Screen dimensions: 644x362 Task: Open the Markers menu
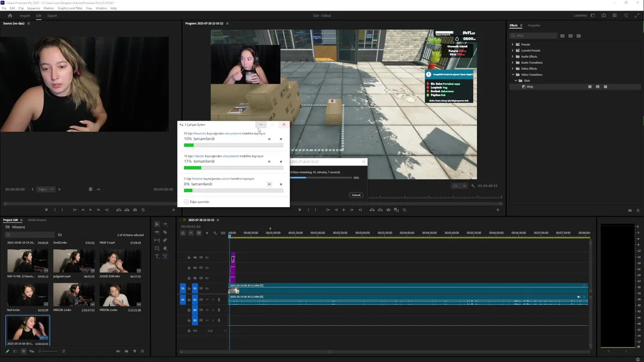[x=49, y=9]
